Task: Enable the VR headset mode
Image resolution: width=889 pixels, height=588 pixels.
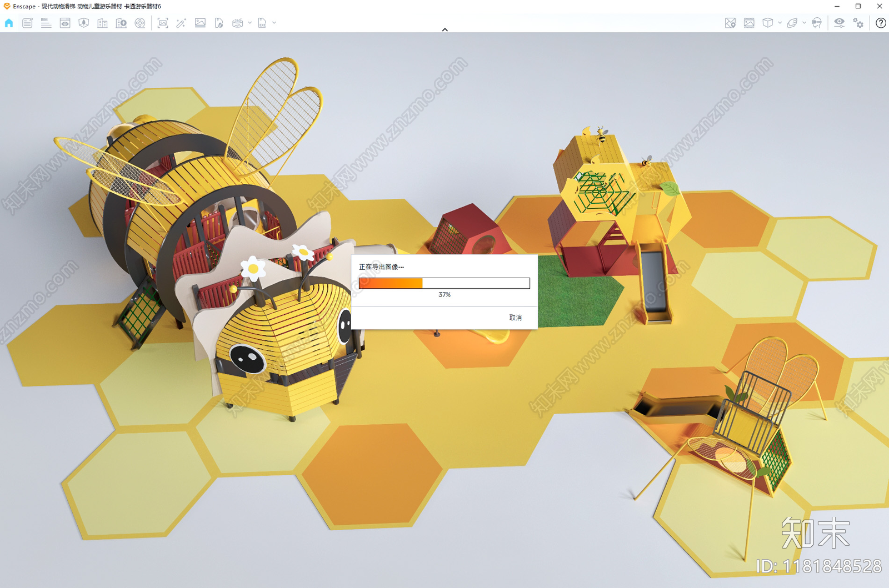Action: click(x=816, y=23)
